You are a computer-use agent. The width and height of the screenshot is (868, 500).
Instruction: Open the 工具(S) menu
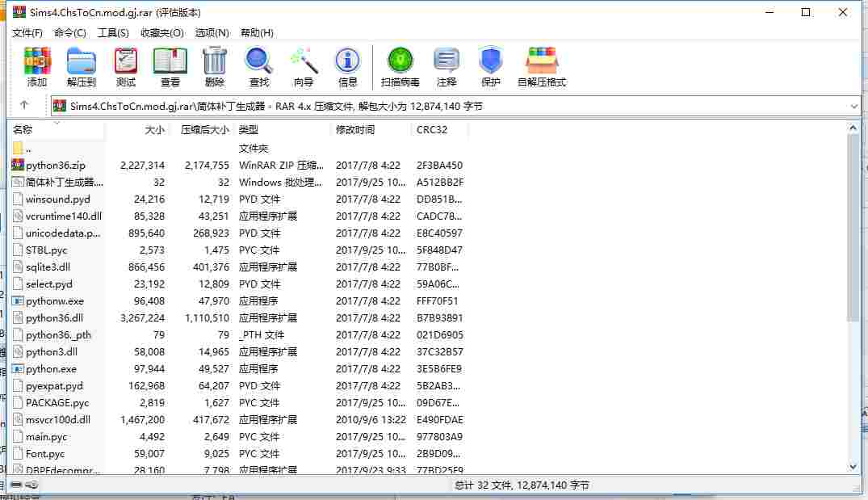pyautogui.click(x=113, y=32)
